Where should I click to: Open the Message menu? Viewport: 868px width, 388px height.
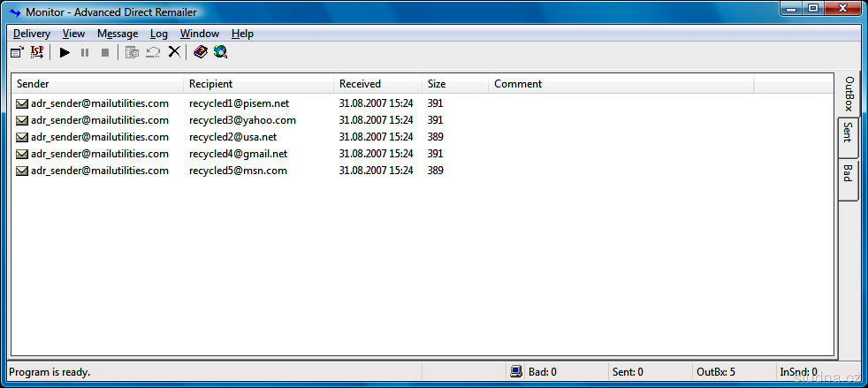pyautogui.click(x=118, y=34)
